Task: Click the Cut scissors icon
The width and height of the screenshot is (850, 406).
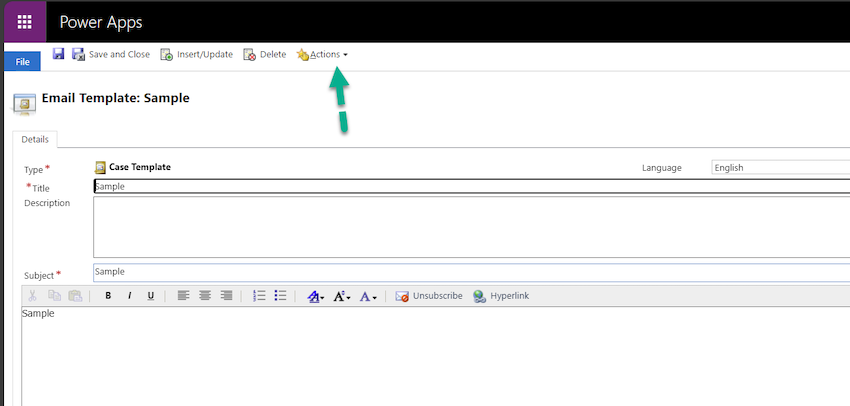Action: click(x=32, y=296)
